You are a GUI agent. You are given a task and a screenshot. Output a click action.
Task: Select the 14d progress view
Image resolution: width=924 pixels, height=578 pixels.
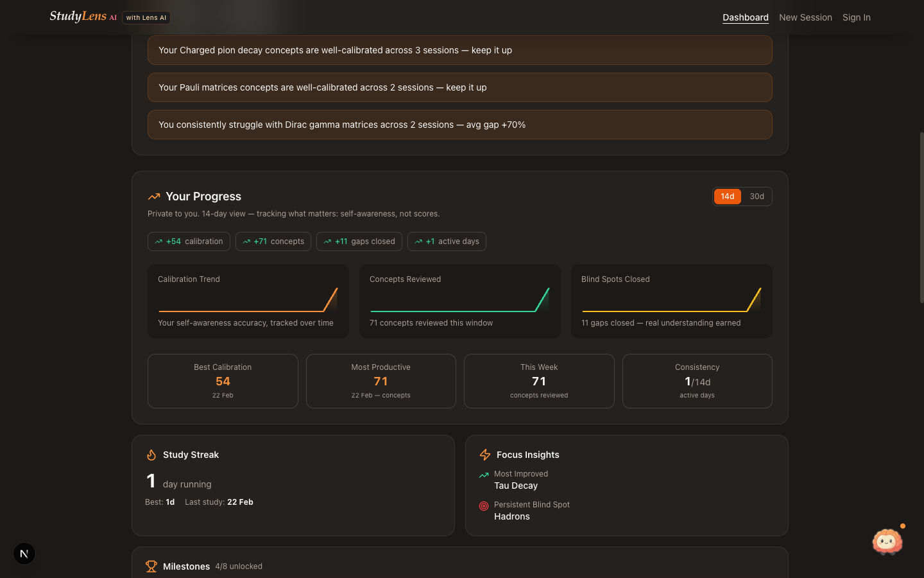728,197
